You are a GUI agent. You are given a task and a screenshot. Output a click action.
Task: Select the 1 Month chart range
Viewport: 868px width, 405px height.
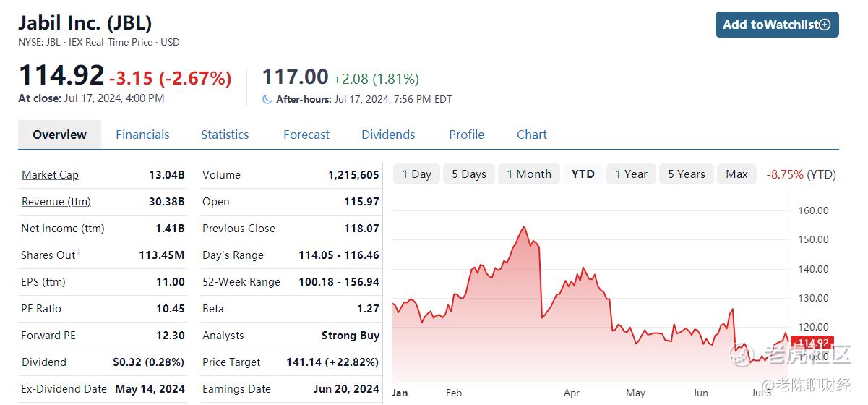[529, 174]
